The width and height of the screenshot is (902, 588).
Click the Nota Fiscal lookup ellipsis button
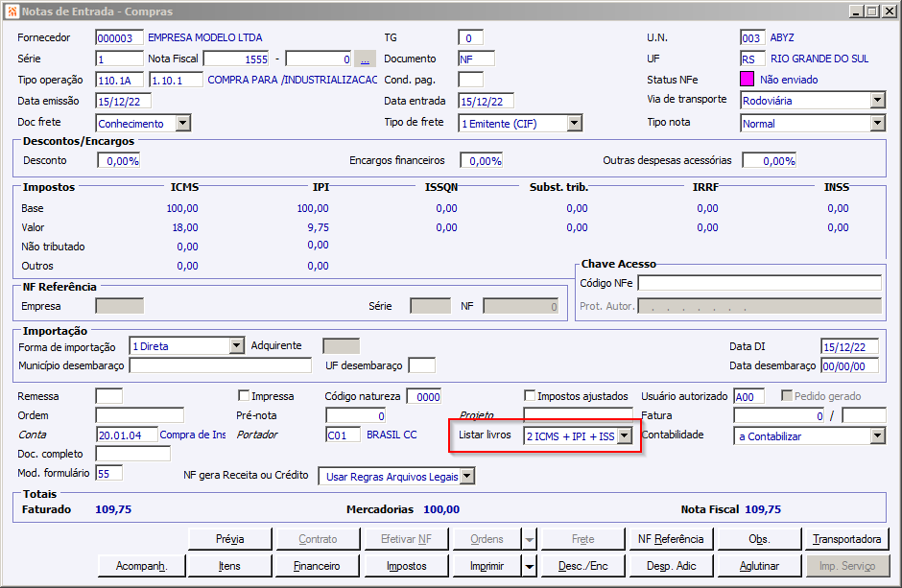(x=365, y=59)
